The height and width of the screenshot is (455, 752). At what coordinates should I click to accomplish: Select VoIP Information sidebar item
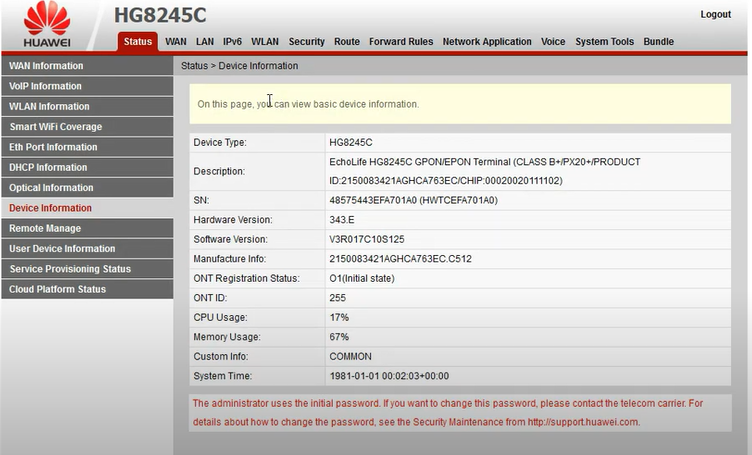(46, 86)
